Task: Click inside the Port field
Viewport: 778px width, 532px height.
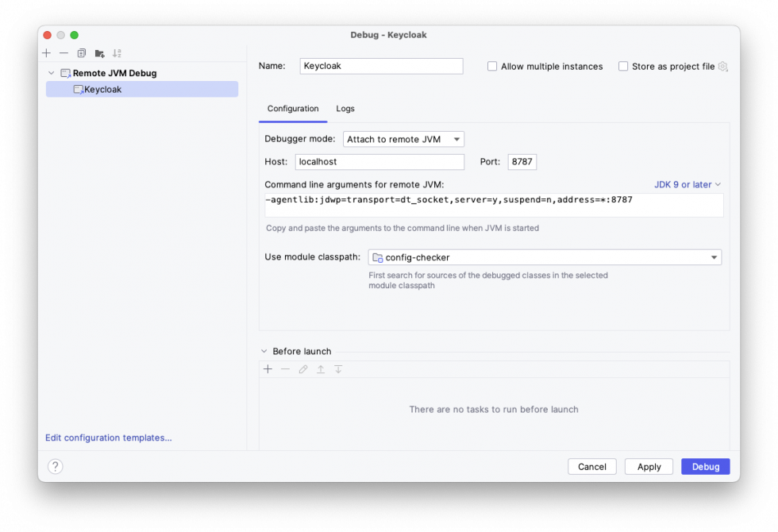Action: 522,162
